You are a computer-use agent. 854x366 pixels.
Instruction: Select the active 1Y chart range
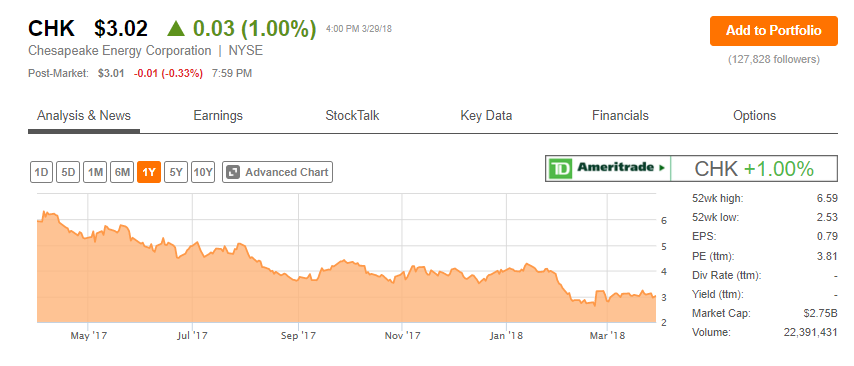pyautogui.click(x=149, y=173)
